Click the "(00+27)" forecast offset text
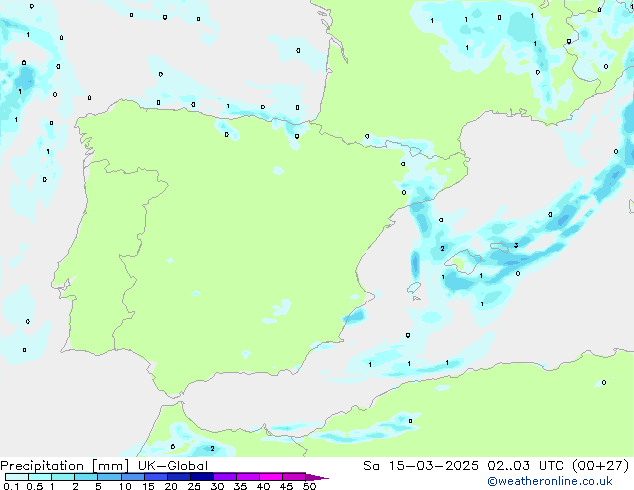634x490 pixels. (601, 466)
